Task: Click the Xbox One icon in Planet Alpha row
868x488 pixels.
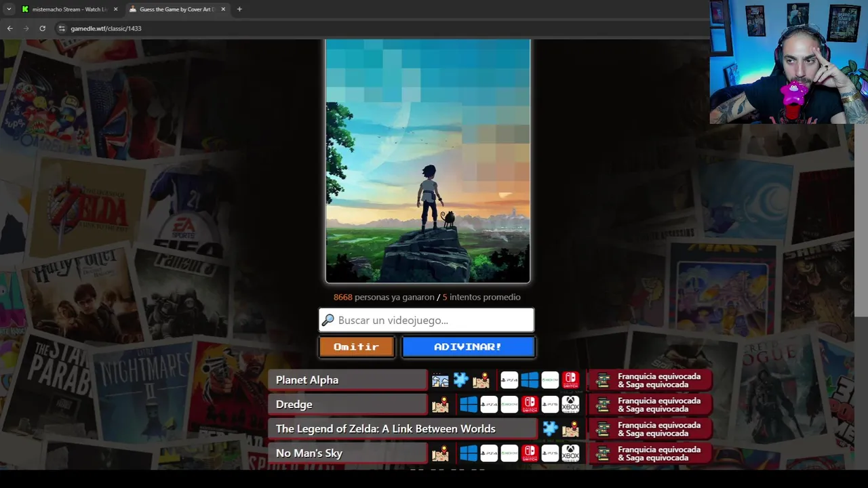Action: pyautogui.click(x=550, y=380)
